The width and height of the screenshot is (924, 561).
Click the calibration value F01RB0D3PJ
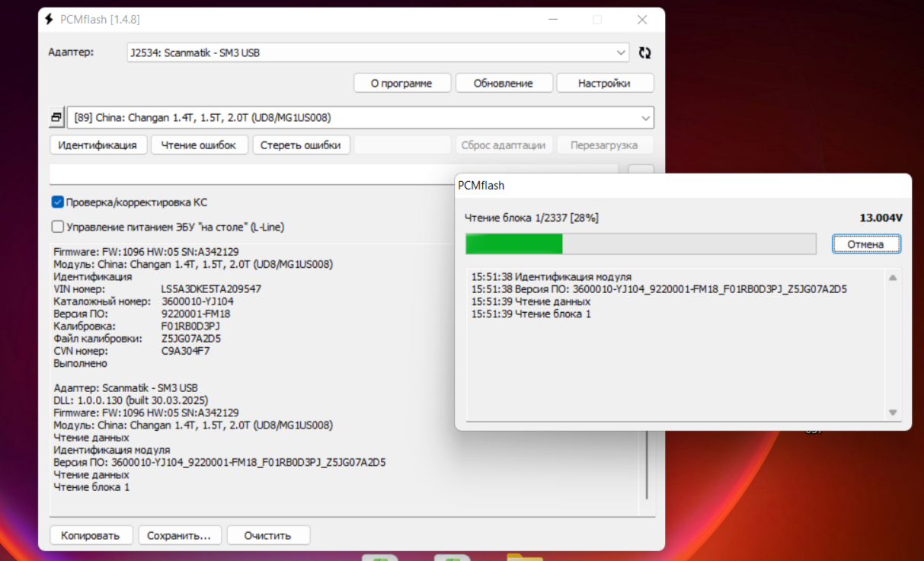(x=190, y=326)
